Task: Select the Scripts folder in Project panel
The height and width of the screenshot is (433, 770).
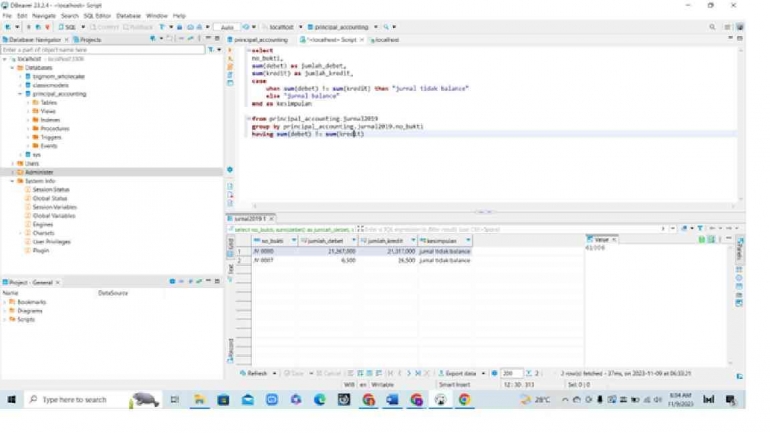Action: pyautogui.click(x=26, y=320)
